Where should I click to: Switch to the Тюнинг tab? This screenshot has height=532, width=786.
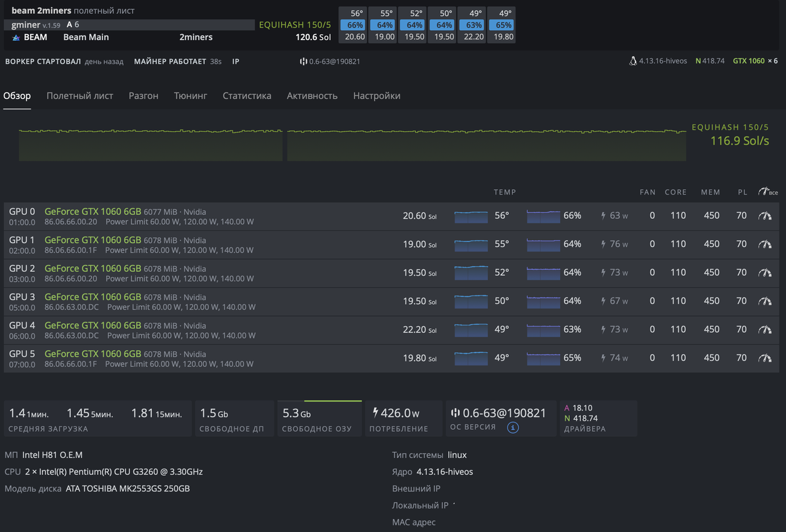191,96
